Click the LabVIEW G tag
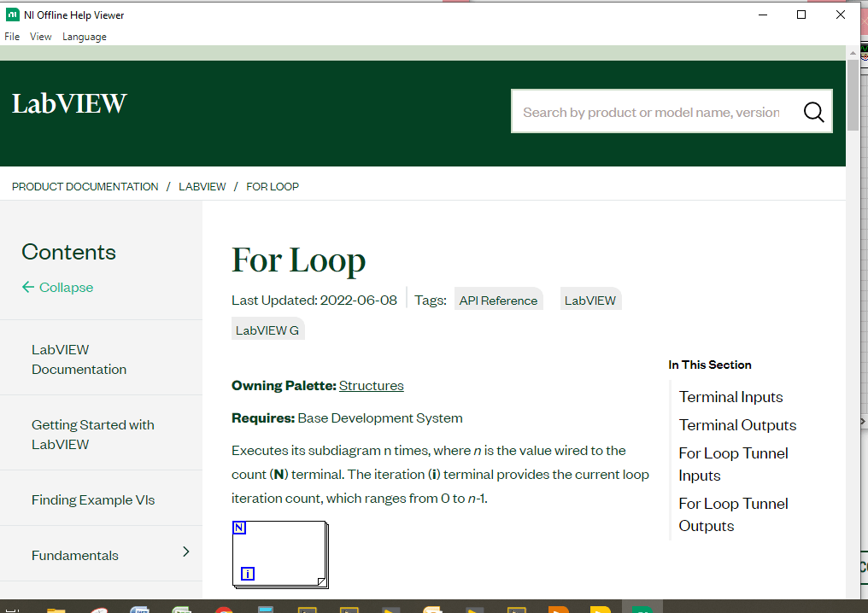Viewport: 868px width, 613px height. tap(267, 330)
